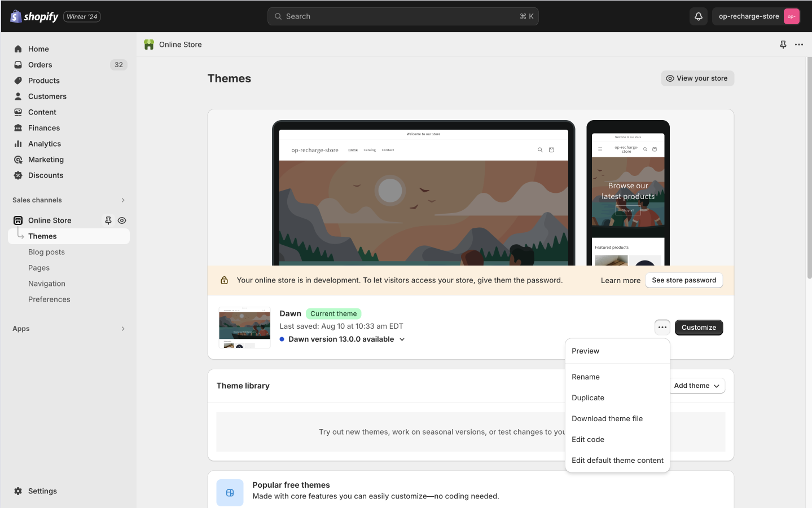Viewport: 812px width, 508px height.
Task: Choose Duplicate in the theme menu
Action: [617, 398]
